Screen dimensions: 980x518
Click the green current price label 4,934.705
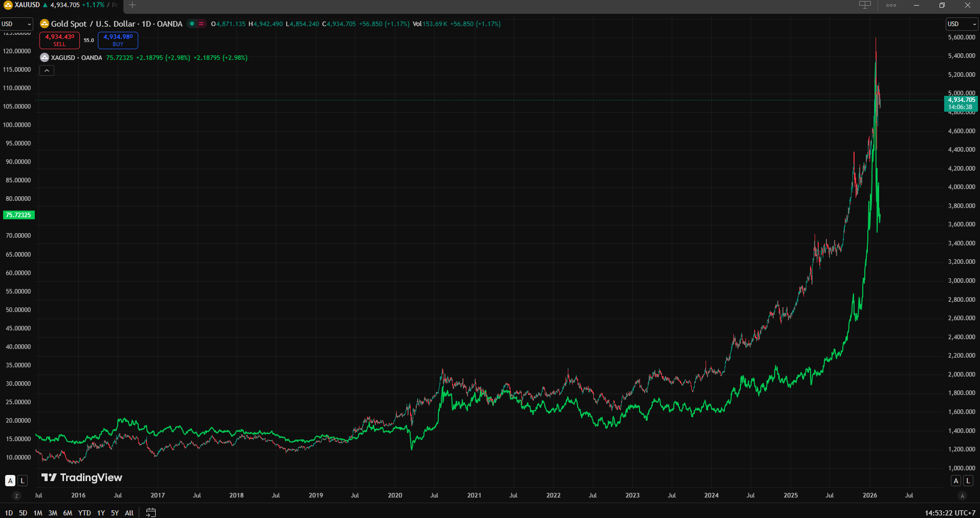click(x=961, y=99)
